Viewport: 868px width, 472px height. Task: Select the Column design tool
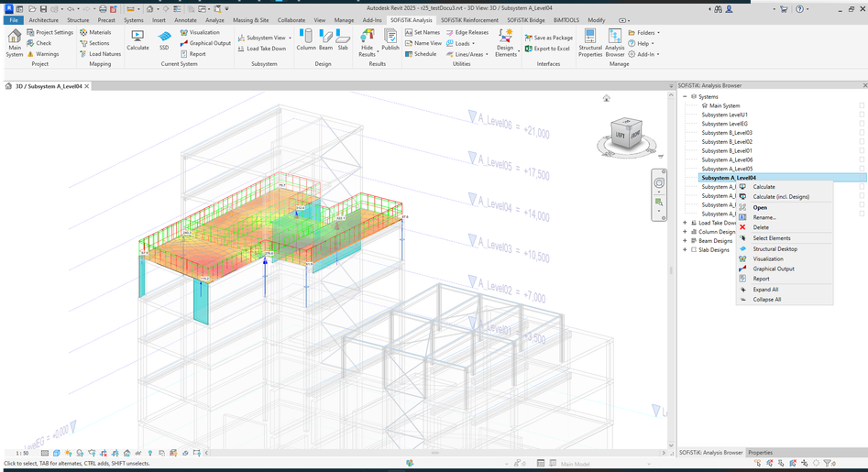305,40
